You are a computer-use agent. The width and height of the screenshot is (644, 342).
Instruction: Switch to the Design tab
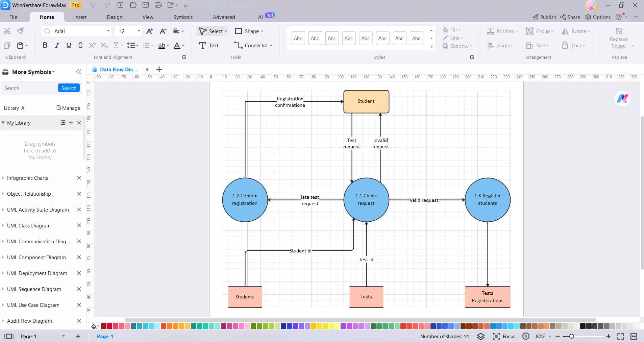pos(115,17)
